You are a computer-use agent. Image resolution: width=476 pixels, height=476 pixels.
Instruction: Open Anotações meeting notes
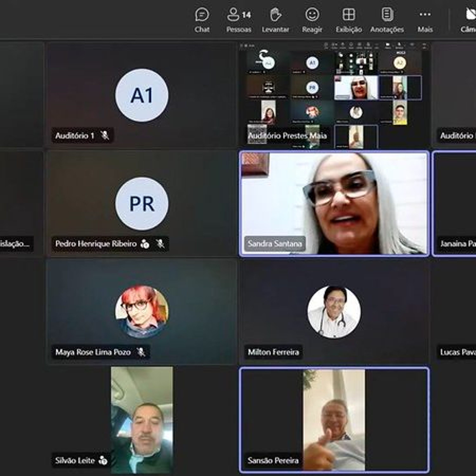click(x=387, y=20)
